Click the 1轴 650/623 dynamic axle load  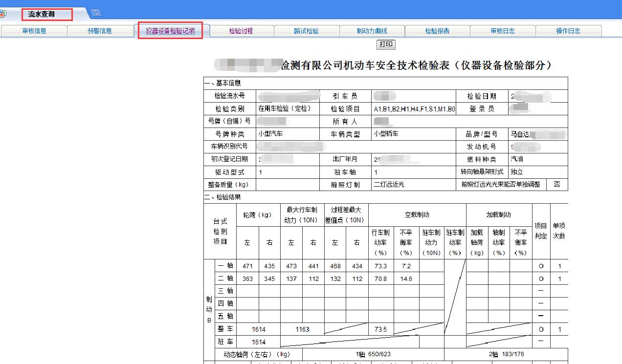click(374, 355)
